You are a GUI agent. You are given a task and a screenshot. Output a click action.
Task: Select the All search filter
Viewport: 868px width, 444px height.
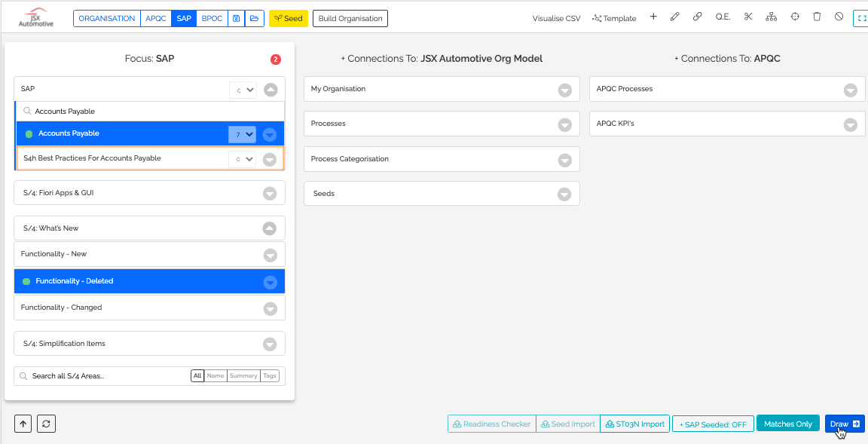pyautogui.click(x=197, y=376)
